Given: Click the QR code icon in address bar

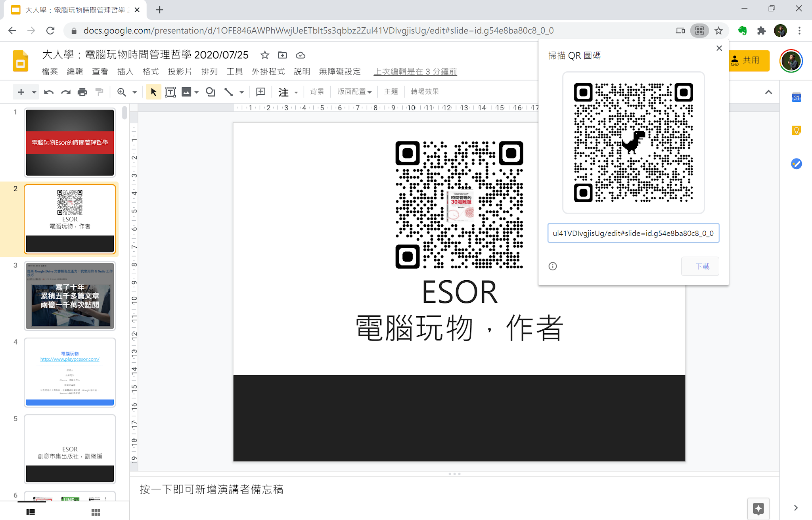Looking at the screenshot, I should (699, 31).
